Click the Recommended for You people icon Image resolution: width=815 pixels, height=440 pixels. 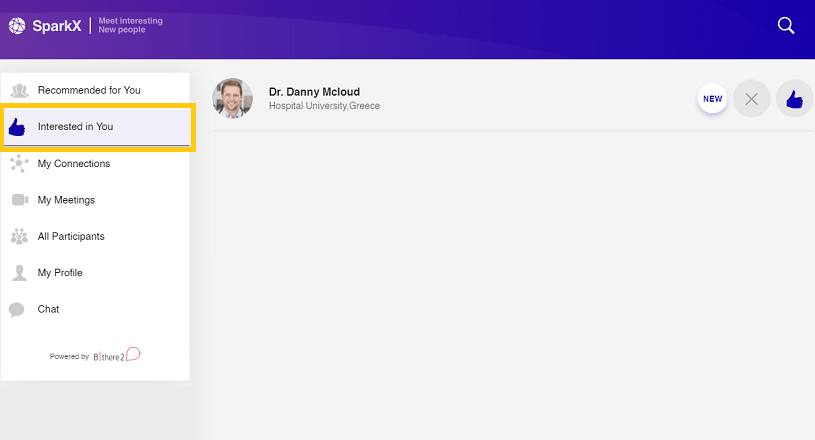pyautogui.click(x=20, y=90)
